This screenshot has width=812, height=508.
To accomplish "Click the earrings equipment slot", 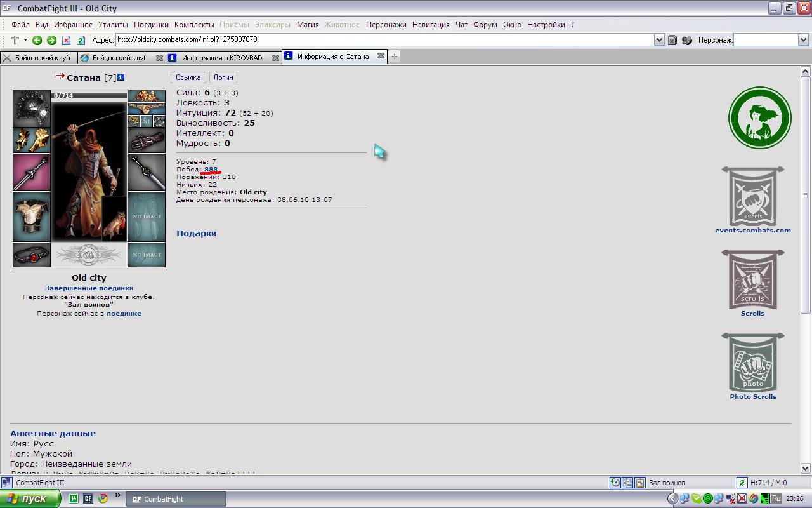I will (x=147, y=96).
